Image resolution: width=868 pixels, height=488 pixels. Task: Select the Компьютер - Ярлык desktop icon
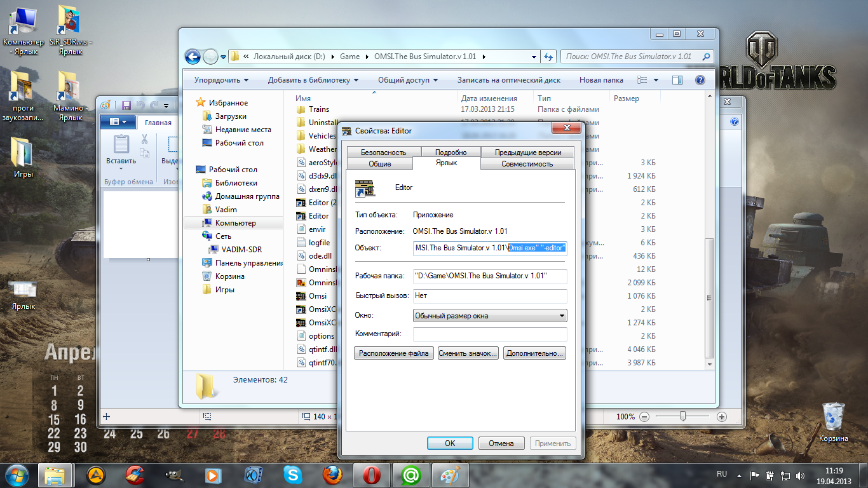click(24, 30)
